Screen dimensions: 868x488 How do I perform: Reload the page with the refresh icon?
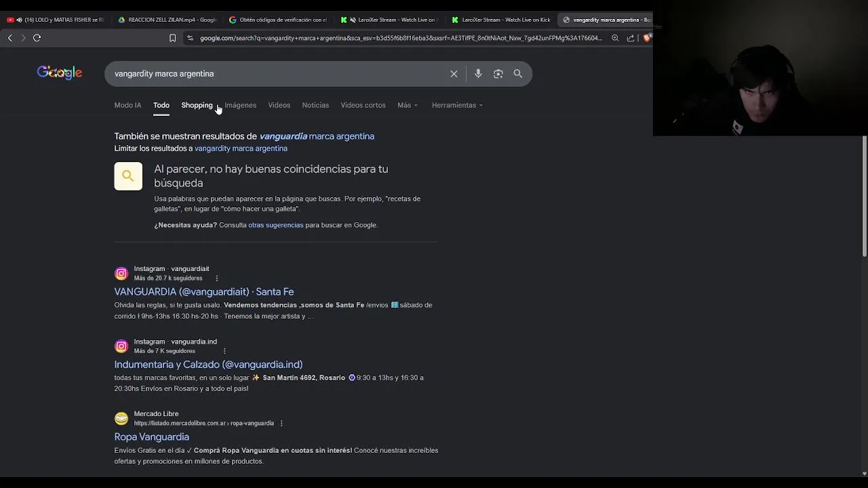(37, 38)
